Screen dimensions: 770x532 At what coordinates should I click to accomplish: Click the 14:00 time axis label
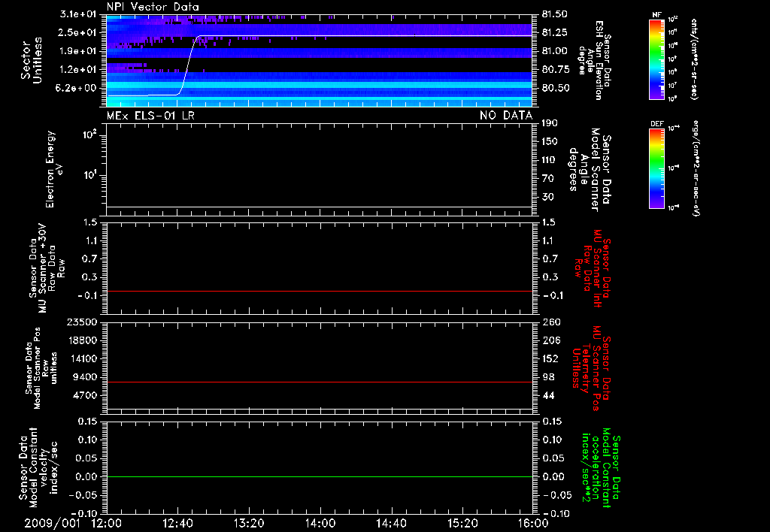pyautogui.click(x=320, y=523)
